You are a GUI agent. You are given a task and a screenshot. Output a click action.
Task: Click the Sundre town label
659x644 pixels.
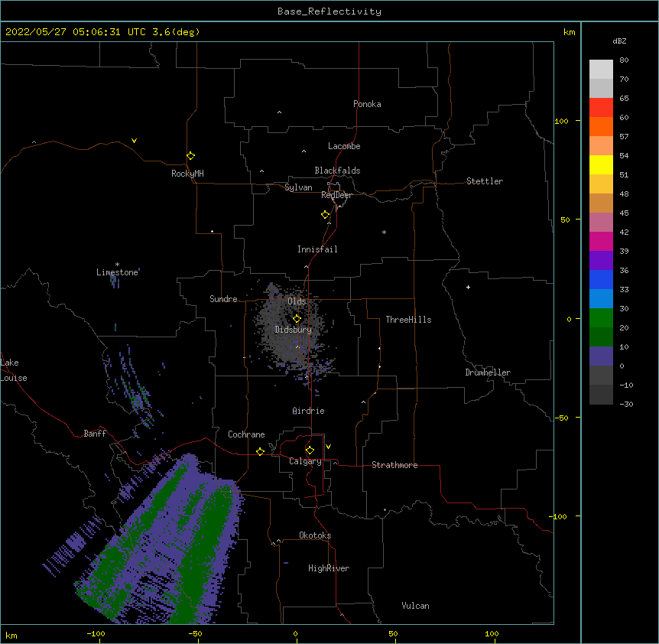coord(223,299)
